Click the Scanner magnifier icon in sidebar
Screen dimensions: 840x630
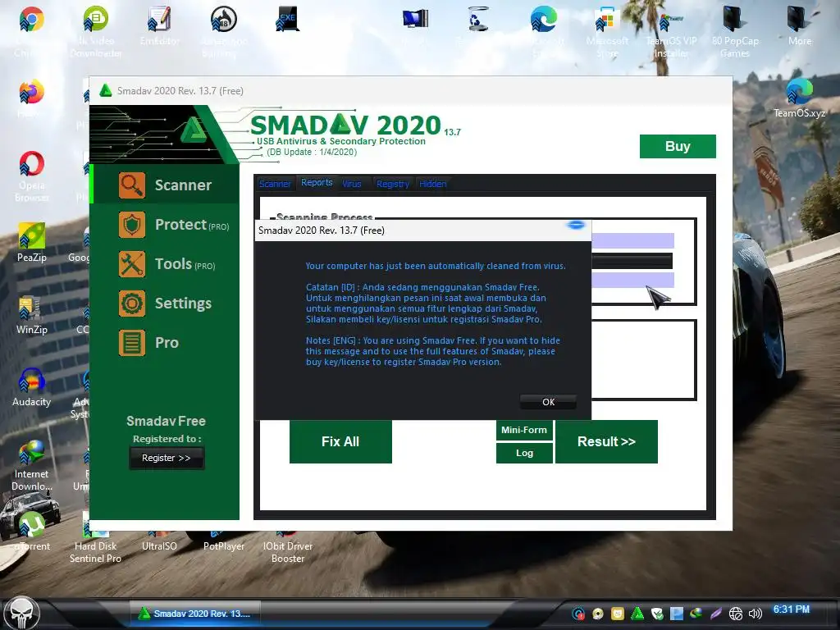click(132, 185)
